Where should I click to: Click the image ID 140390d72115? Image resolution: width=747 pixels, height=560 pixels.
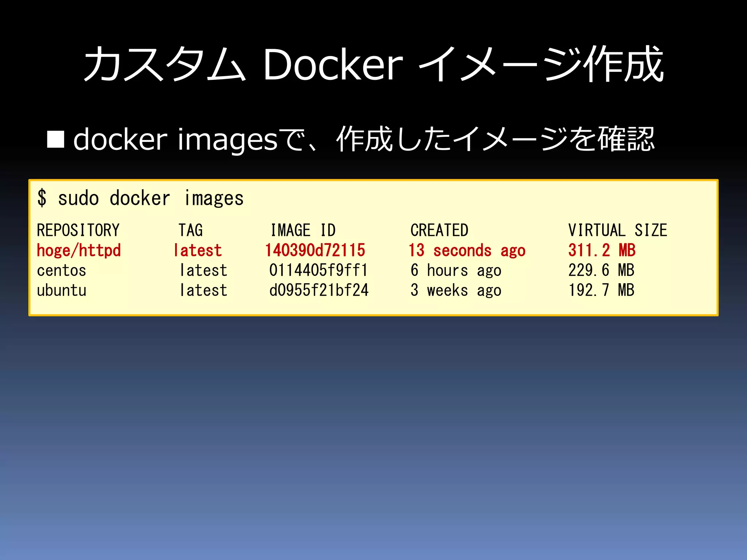[315, 251]
